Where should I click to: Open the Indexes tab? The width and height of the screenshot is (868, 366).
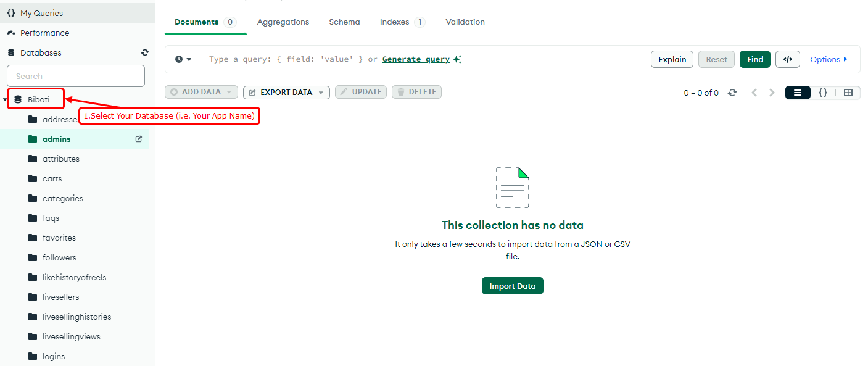395,22
